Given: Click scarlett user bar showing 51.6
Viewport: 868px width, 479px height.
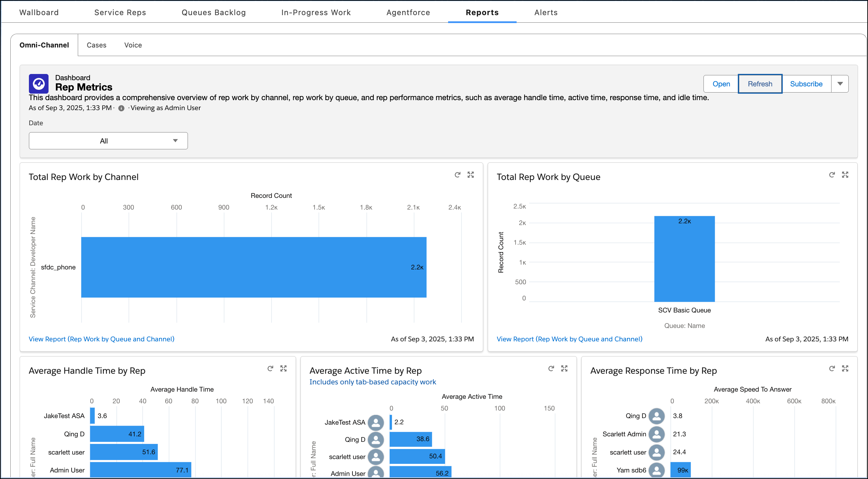Looking at the screenshot, I should [124, 452].
